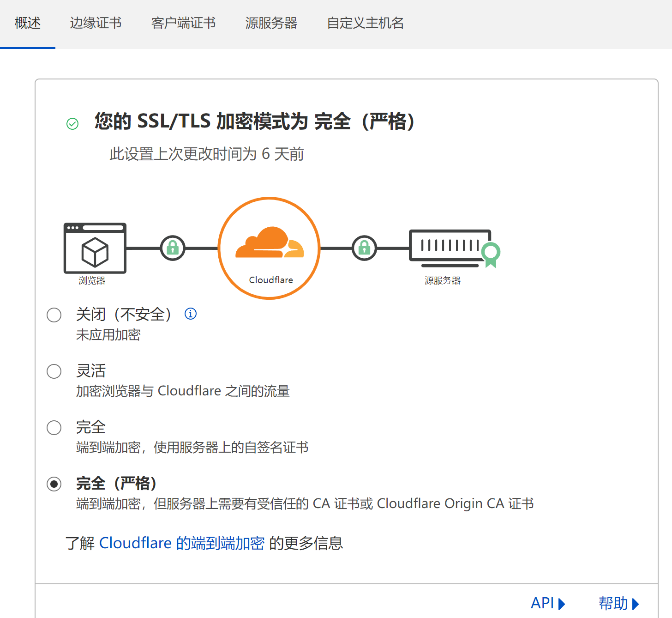
Task: Select the 关闭（不安全）radio button
Action: click(54, 315)
